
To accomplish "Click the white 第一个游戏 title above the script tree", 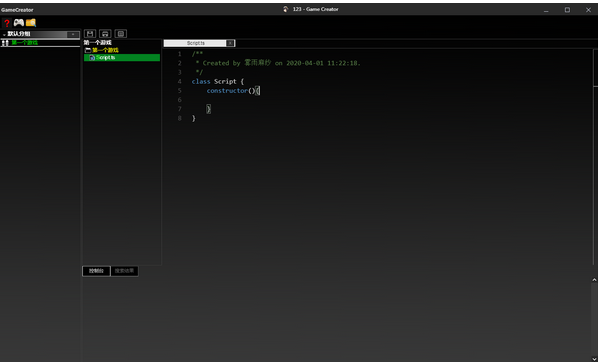I will click(x=98, y=43).
